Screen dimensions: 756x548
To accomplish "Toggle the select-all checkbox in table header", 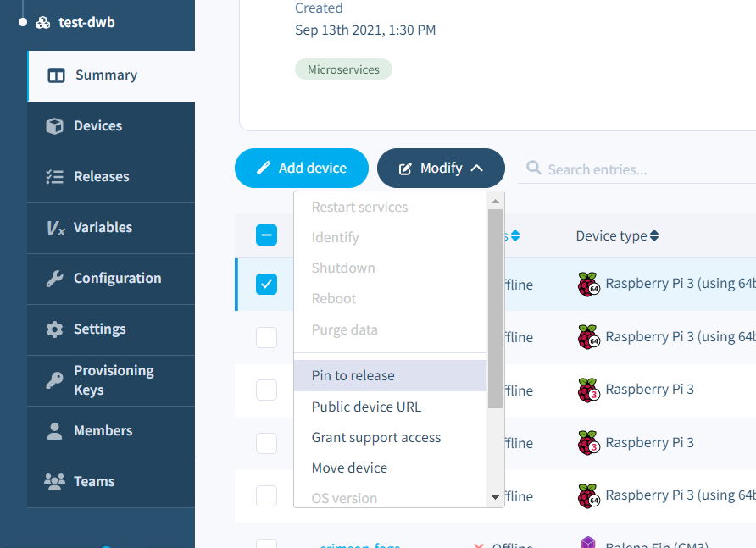I will (x=266, y=235).
